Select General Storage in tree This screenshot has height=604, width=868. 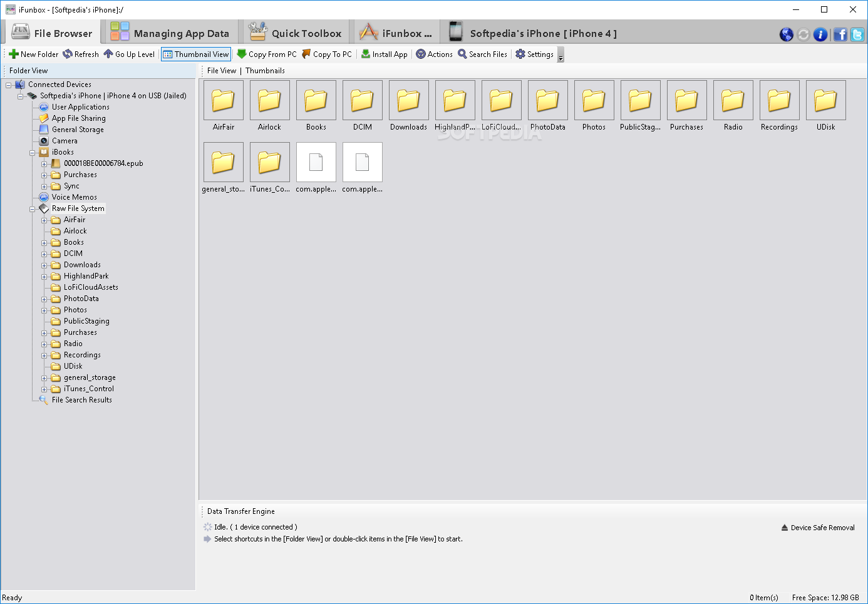pos(78,130)
